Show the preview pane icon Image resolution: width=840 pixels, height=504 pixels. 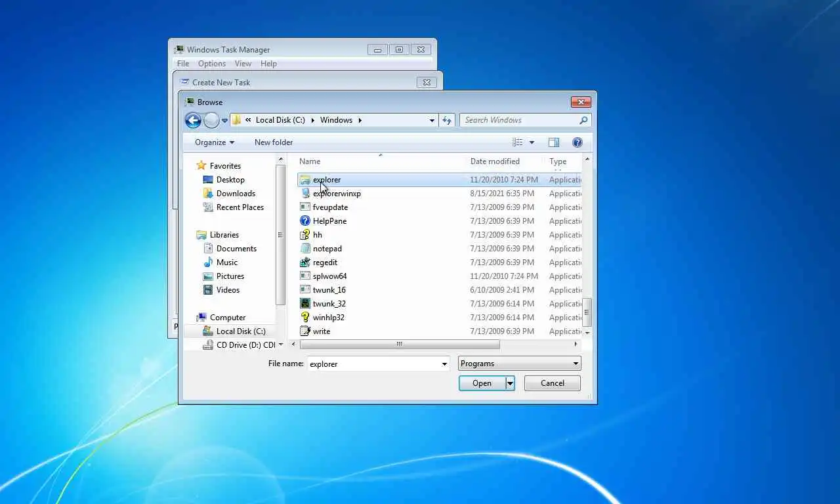pos(554,142)
